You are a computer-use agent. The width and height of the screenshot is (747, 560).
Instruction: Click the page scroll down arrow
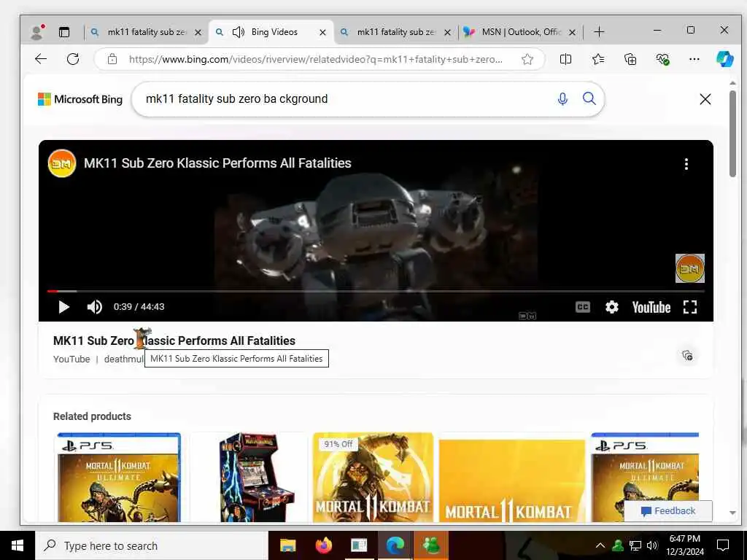pyautogui.click(x=732, y=513)
